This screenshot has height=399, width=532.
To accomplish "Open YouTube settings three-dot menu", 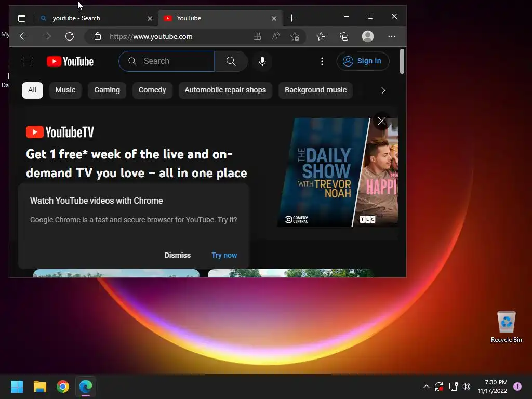I will pyautogui.click(x=322, y=61).
